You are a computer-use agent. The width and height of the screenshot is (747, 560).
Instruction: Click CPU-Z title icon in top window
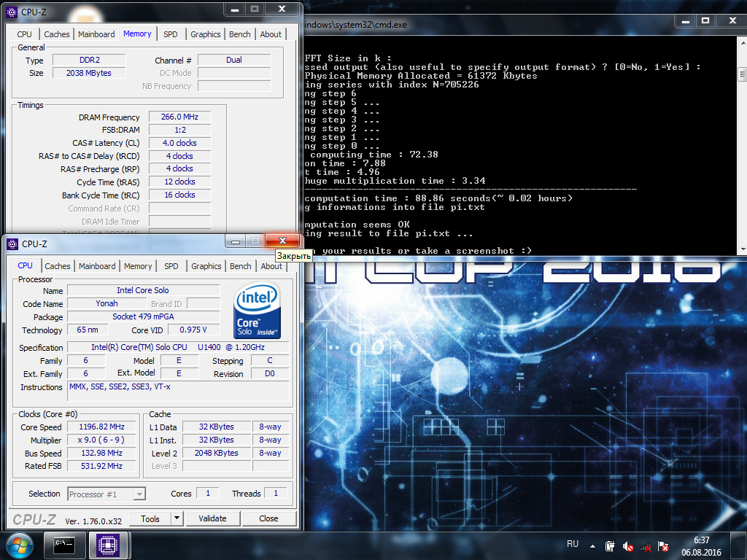click(12, 12)
